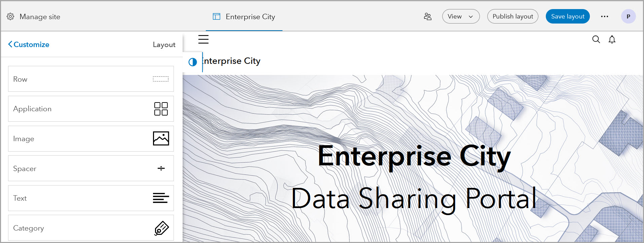Click the Layout panel heading

[x=164, y=45]
